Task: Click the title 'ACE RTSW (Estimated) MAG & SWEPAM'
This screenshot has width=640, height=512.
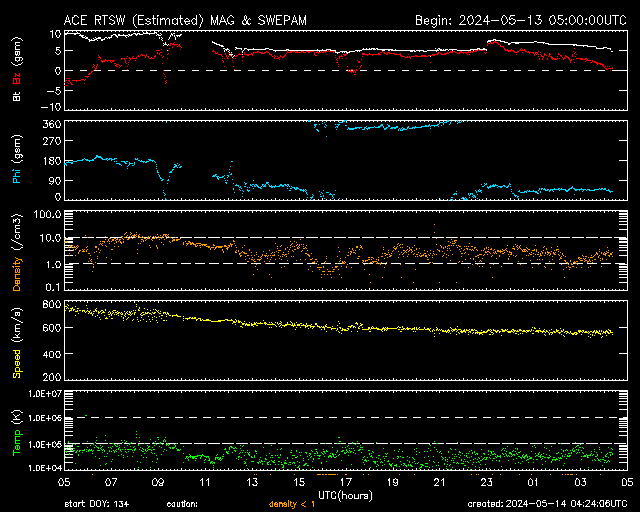Action: pyautogui.click(x=185, y=20)
